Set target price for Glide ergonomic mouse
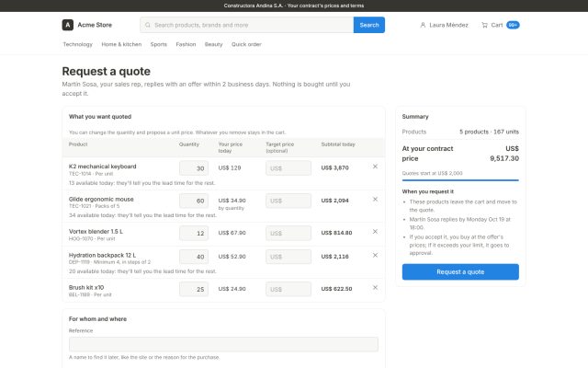Image resolution: width=588 pixels, height=368 pixels. pos(288,201)
